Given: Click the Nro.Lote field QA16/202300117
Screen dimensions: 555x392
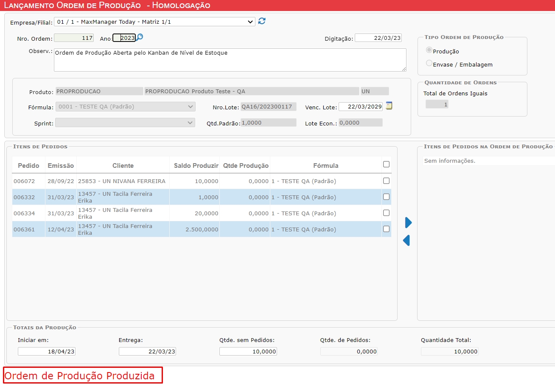Looking at the screenshot, I should click(x=269, y=107).
